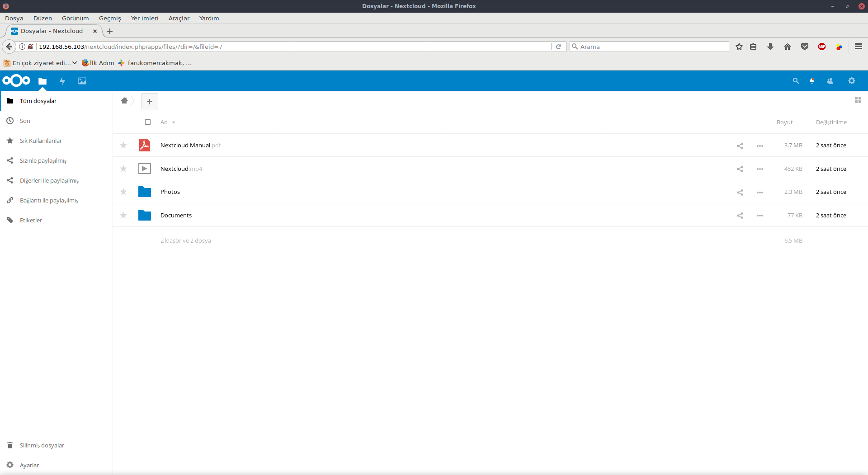868x475 pixels.
Task: Open the Contacts menu icon
Action: pos(830,81)
